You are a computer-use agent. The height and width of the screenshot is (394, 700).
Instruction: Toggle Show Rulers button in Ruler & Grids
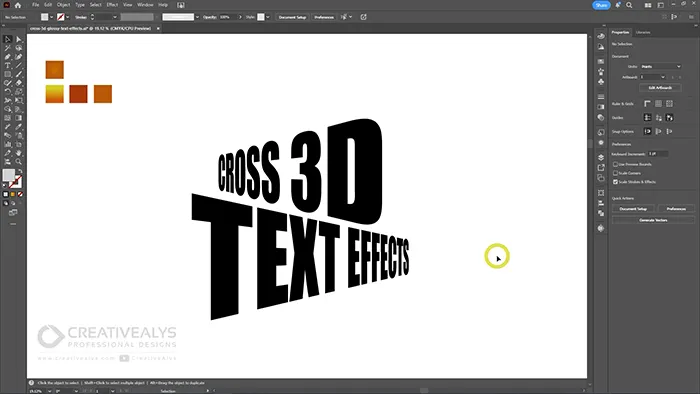tap(647, 104)
